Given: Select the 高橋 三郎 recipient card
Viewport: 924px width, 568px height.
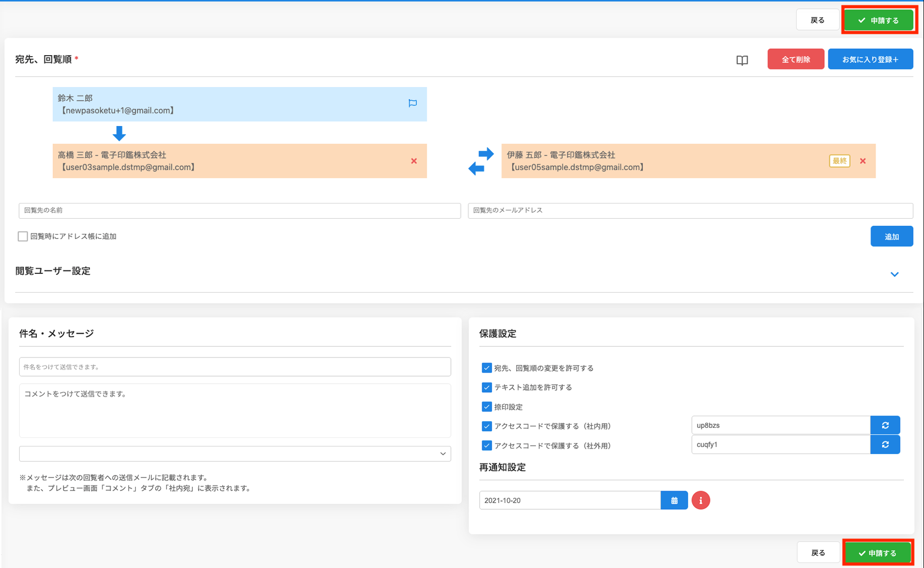Looking at the screenshot, I should pyautogui.click(x=240, y=161).
